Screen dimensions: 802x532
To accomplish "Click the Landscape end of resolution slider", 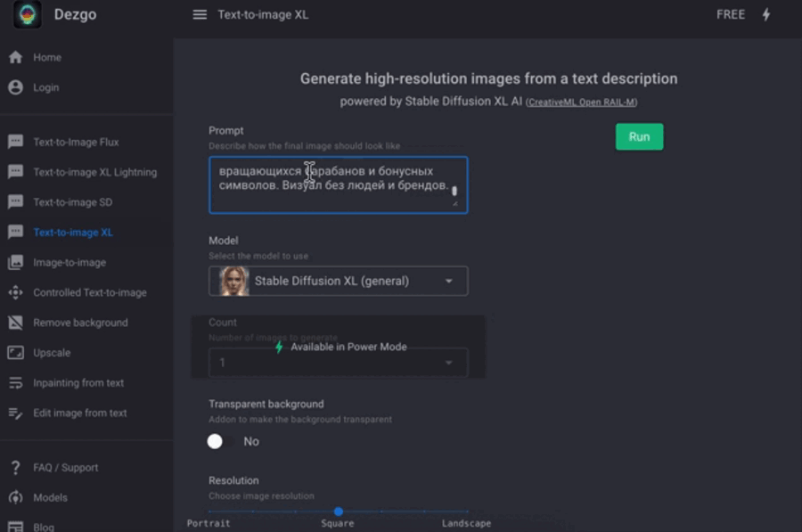I will click(x=466, y=523).
